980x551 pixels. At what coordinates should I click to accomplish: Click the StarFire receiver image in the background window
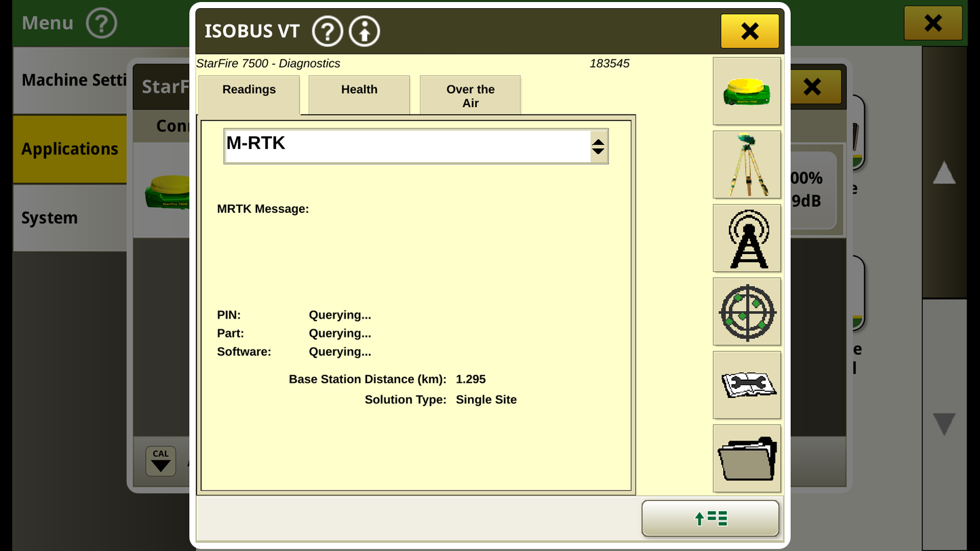click(x=167, y=192)
